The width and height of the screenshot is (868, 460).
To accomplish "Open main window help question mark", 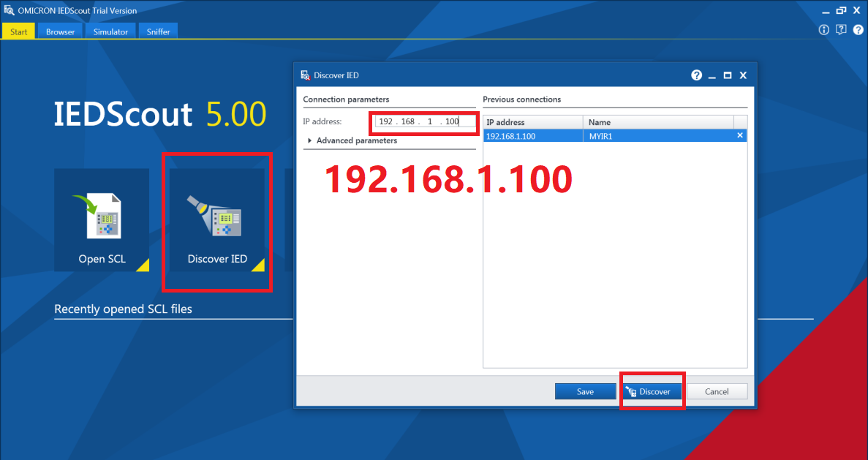I will [x=858, y=30].
